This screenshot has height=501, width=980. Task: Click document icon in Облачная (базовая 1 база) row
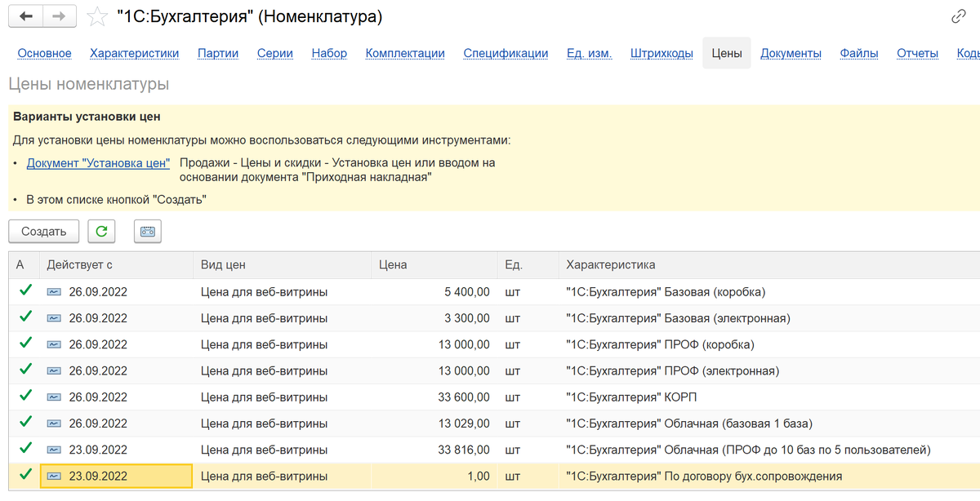click(x=55, y=423)
